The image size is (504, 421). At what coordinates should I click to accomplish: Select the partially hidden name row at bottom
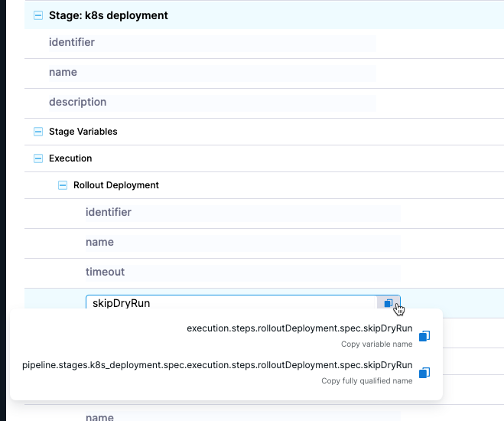point(99,416)
